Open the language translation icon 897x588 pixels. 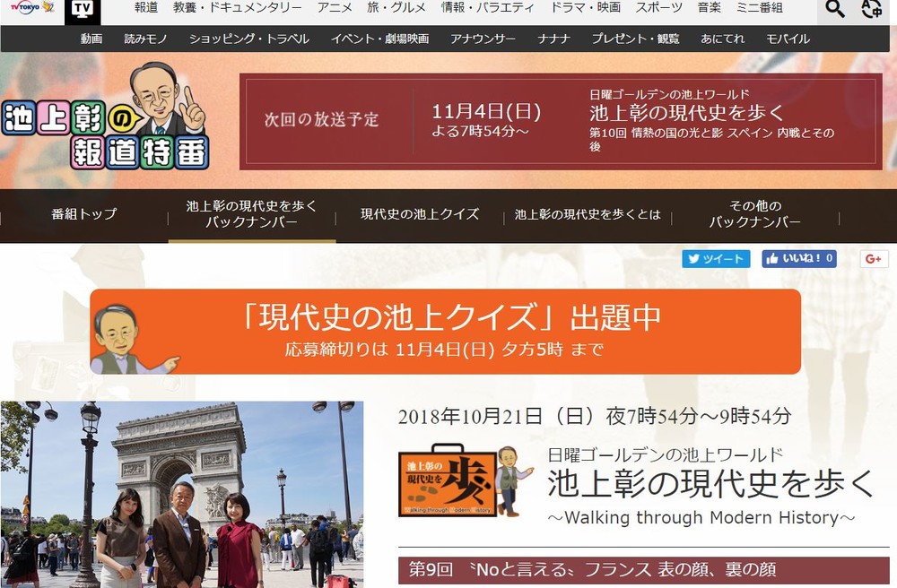click(872, 10)
